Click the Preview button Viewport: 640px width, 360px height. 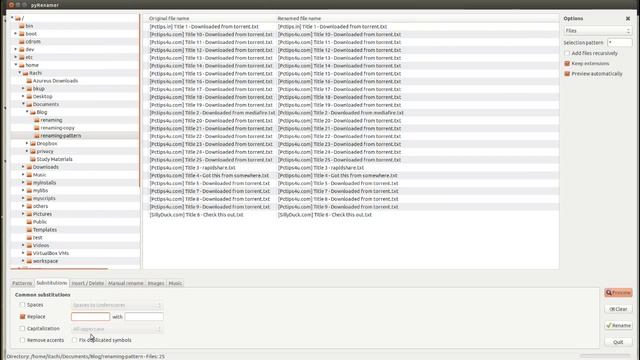[618, 293]
